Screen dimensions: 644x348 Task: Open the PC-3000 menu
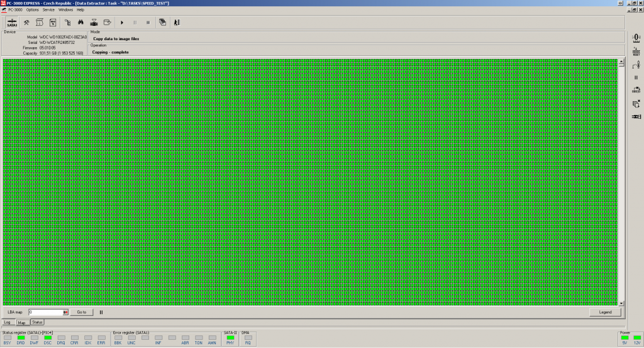click(x=15, y=10)
